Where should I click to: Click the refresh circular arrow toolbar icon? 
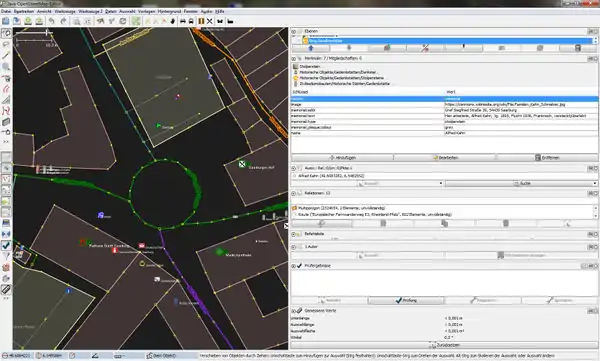pos(123,21)
